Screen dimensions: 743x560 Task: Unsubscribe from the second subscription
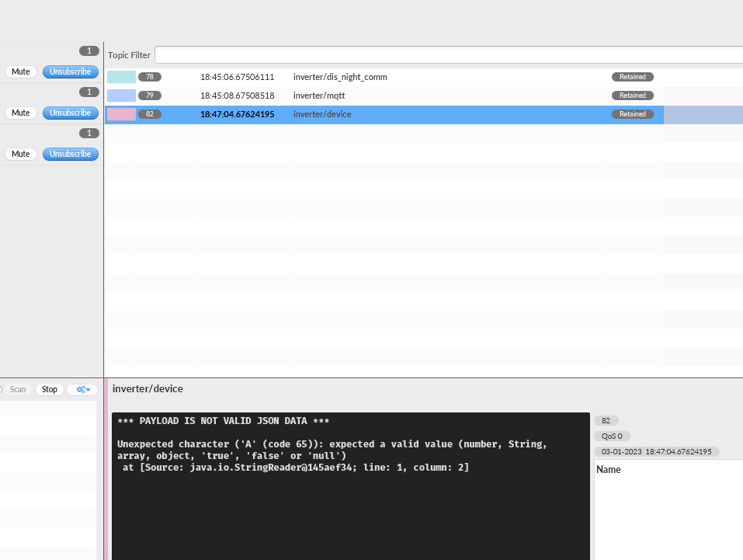click(x=70, y=112)
